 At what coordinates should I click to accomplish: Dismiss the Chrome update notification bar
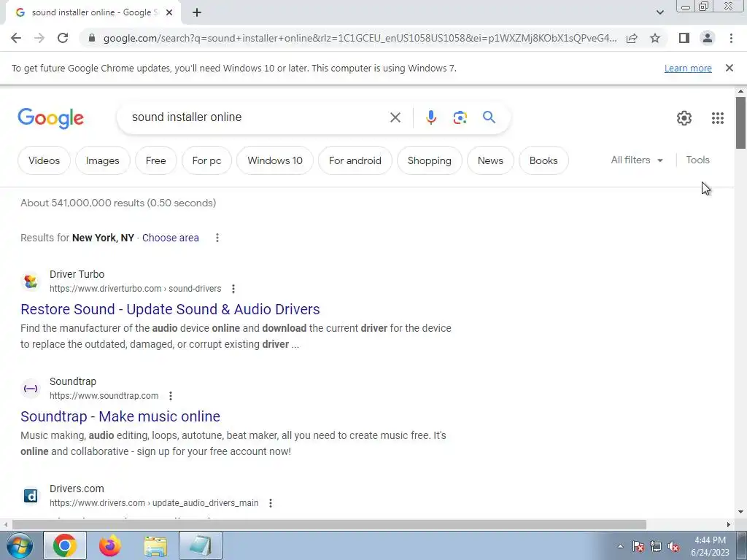[729, 68]
